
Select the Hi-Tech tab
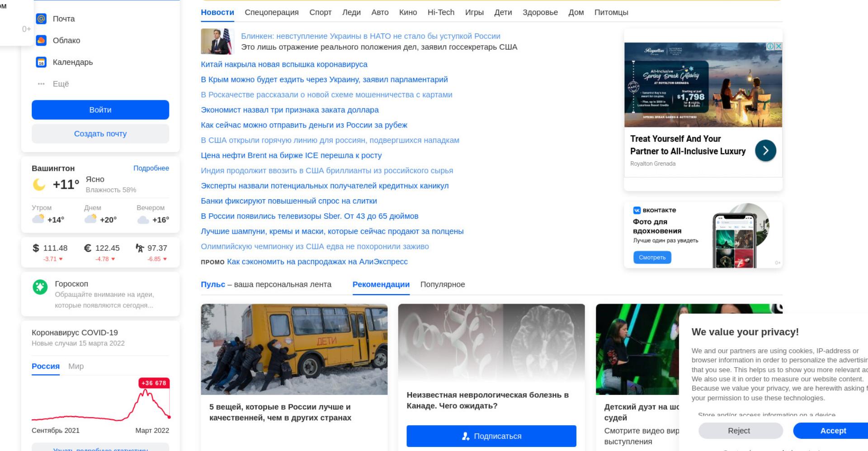441,12
